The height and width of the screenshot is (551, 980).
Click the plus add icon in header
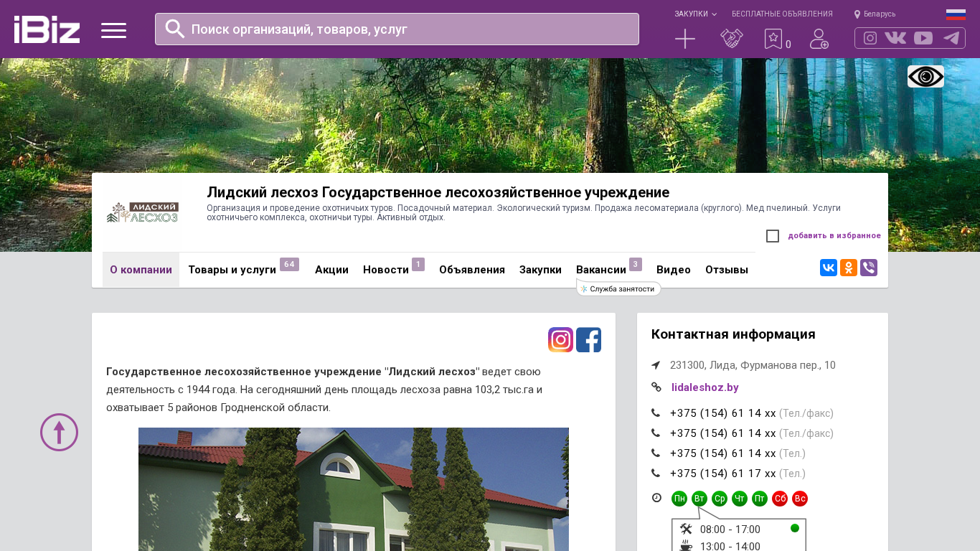685,39
